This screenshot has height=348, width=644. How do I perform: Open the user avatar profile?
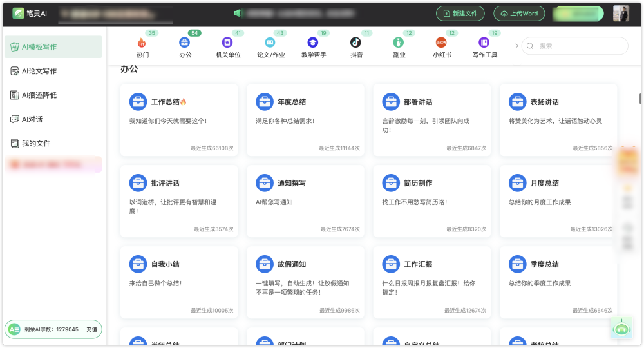621,14
